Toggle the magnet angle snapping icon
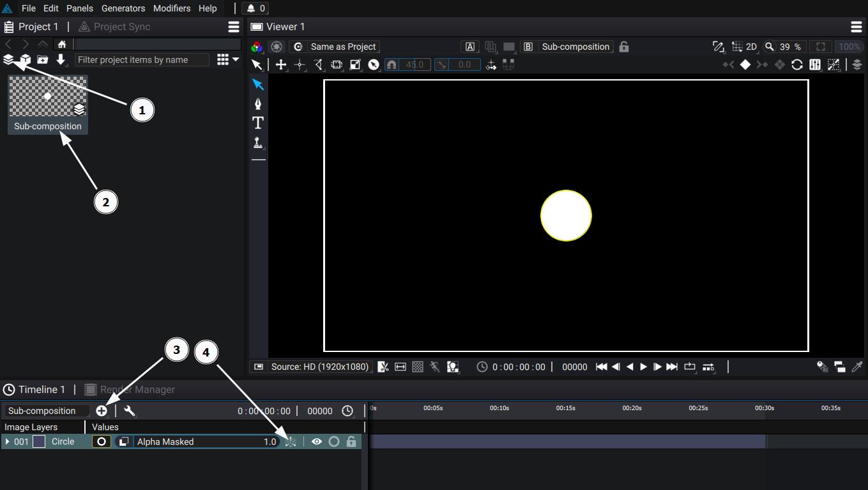The width and height of the screenshot is (868, 490). click(x=392, y=65)
